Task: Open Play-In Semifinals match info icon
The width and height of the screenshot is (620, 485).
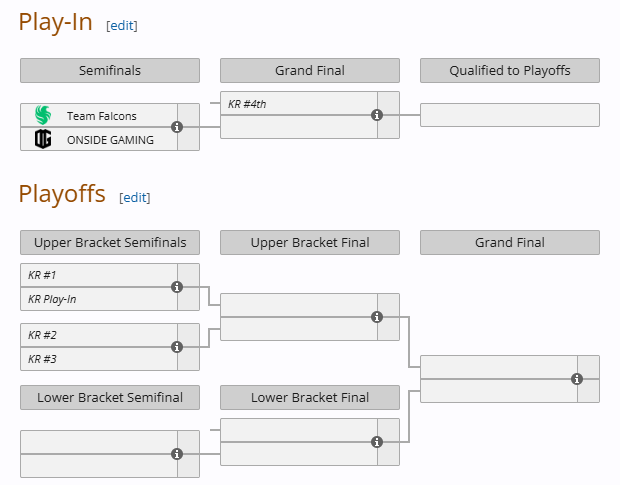Action: tap(177, 127)
